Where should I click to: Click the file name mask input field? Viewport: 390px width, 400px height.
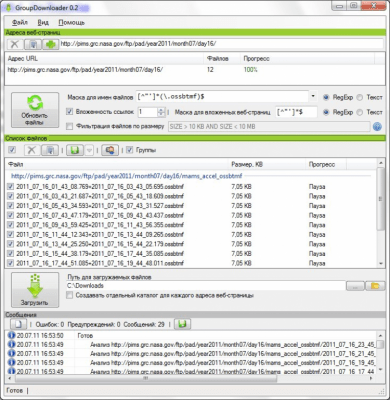[222, 96]
